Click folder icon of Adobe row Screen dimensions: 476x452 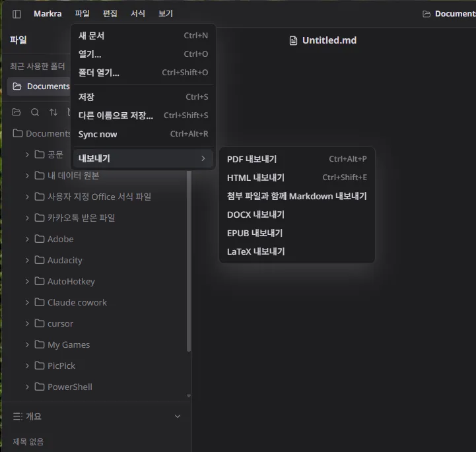(x=40, y=239)
